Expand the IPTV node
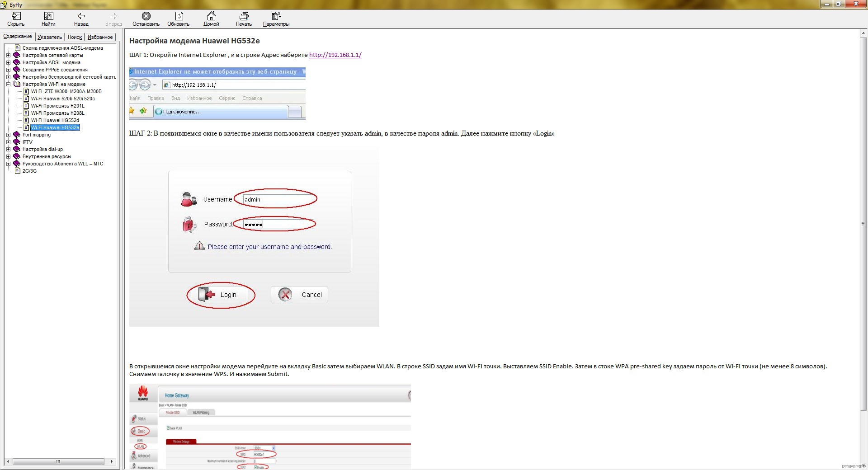This screenshot has height=470, width=868. 8,142
